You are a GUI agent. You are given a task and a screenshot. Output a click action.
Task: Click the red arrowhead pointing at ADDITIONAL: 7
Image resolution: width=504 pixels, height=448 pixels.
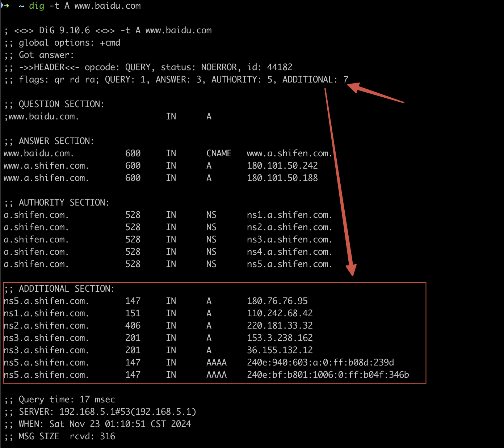(x=353, y=87)
